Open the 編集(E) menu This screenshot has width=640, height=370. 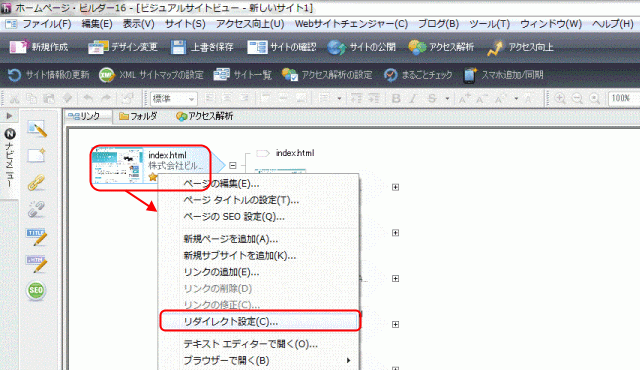click(97, 24)
